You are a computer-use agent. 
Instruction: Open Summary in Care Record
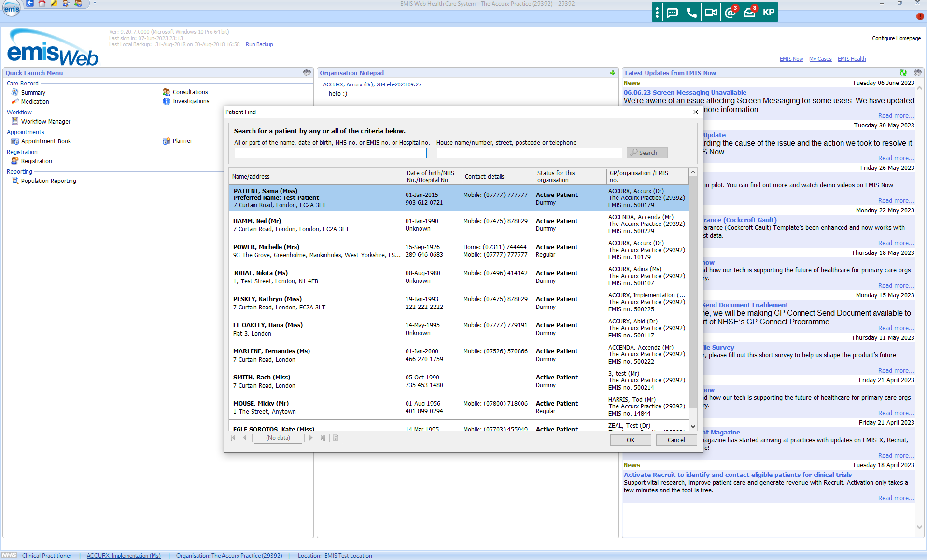point(33,92)
